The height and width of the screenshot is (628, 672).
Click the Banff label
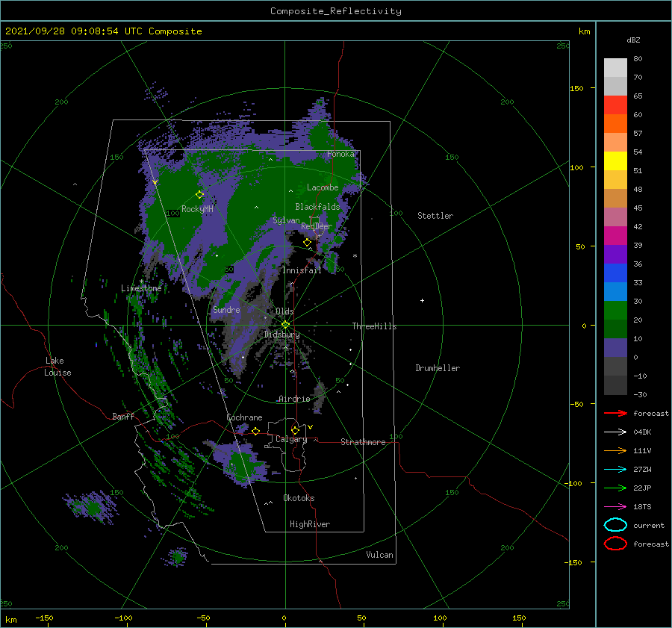pyautogui.click(x=123, y=416)
